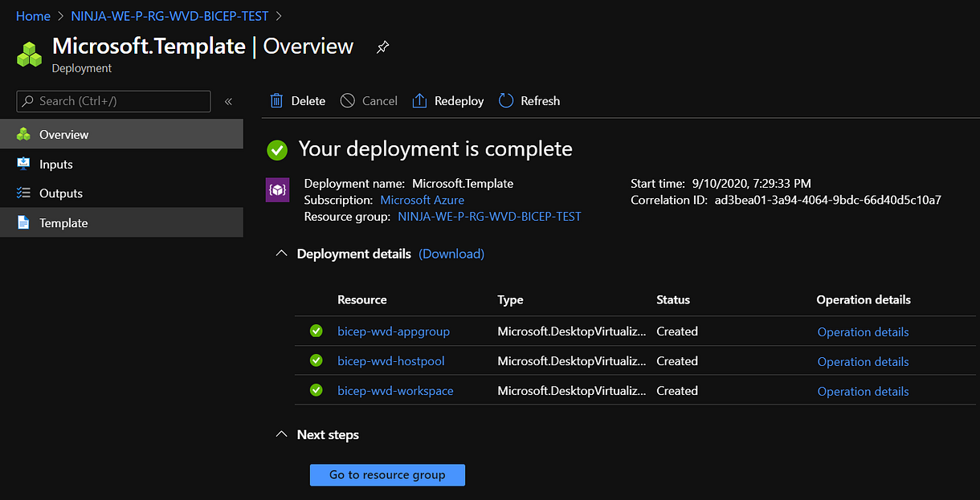Click the Go to resource group button
This screenshot has height=500, width=980.
click(387, 474)
